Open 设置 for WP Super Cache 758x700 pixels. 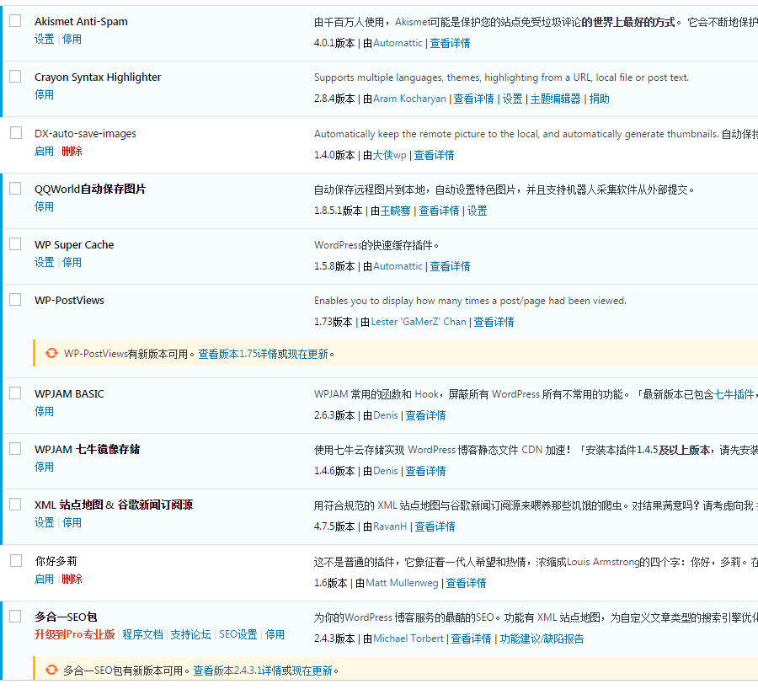[44, 263]
